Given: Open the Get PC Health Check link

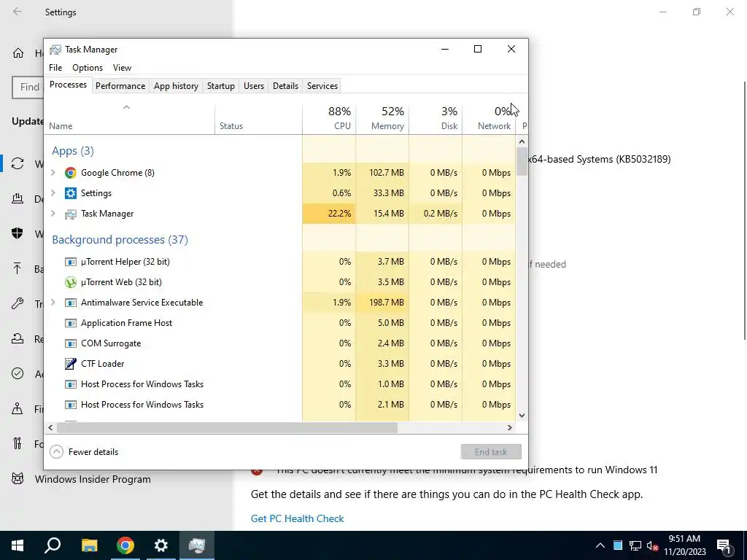Looking at the screenshot, I should 298,518.
